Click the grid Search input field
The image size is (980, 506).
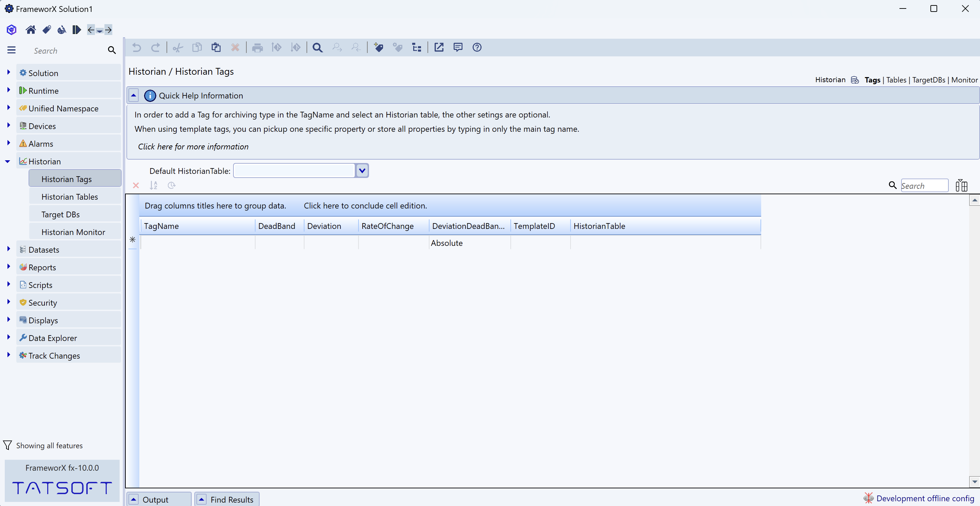tap(925, 186)
